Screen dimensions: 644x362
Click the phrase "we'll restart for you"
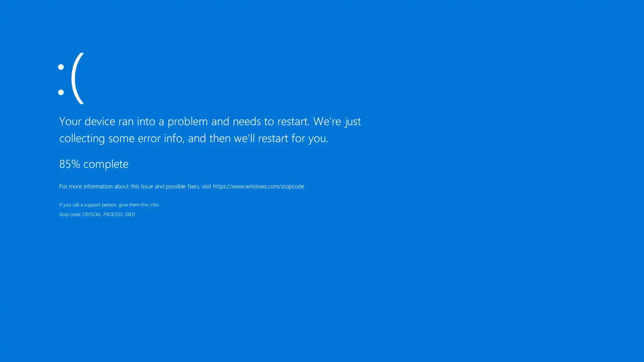281,139
